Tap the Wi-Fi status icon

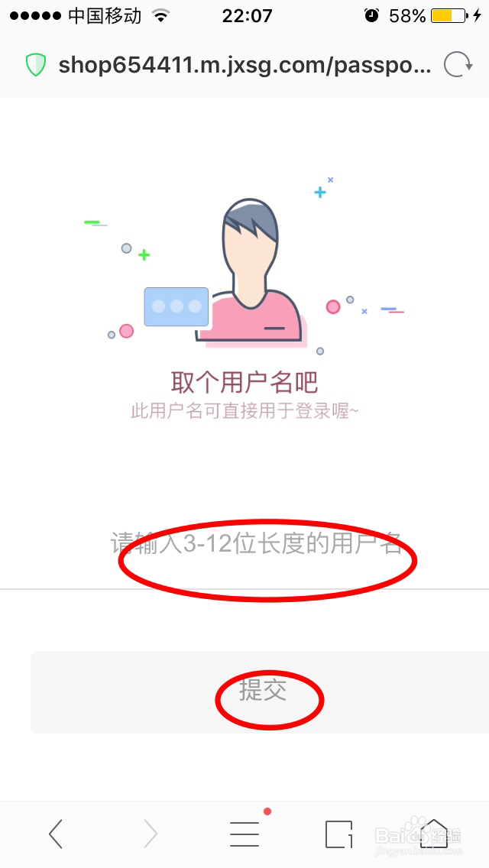coord(160,15)
